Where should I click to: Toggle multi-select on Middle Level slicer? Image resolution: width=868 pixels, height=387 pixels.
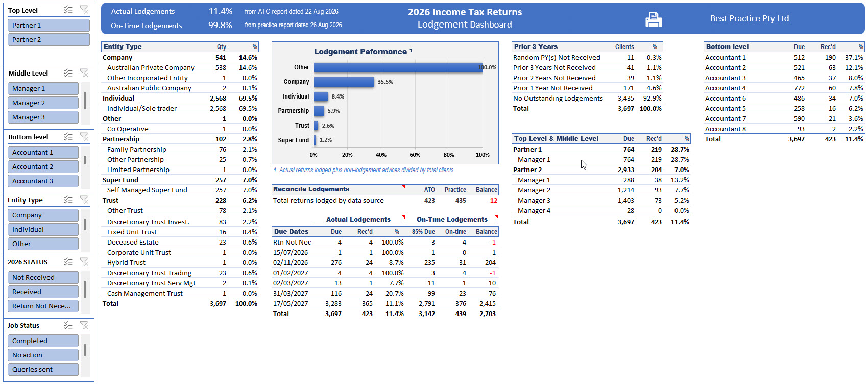[68, 73]
